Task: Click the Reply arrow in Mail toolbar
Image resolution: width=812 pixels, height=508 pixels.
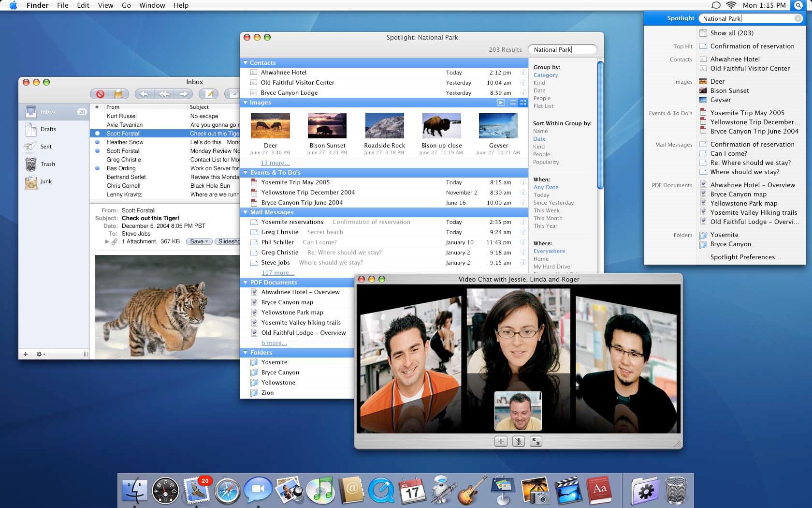Action: (145, 94)
